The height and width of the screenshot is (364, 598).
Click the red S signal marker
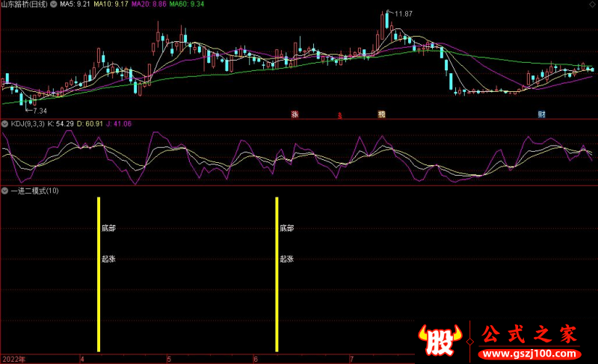coord(340,116)
